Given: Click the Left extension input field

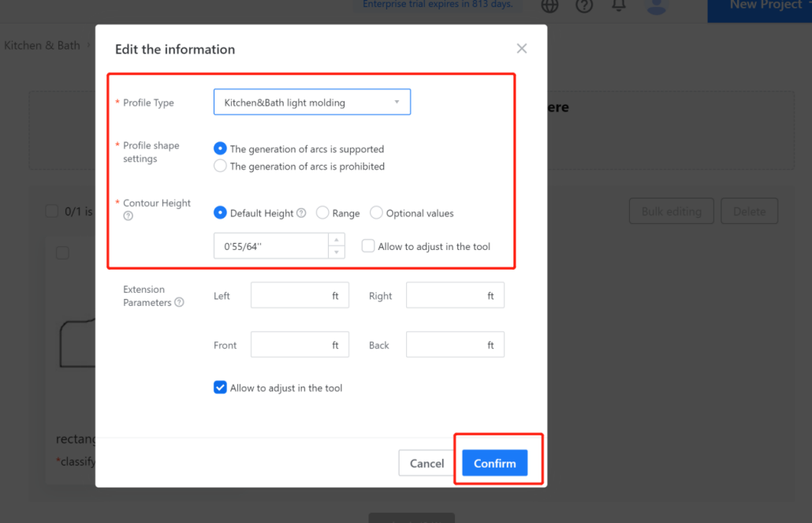Looking at the screenshot, I should pos(292,296).
